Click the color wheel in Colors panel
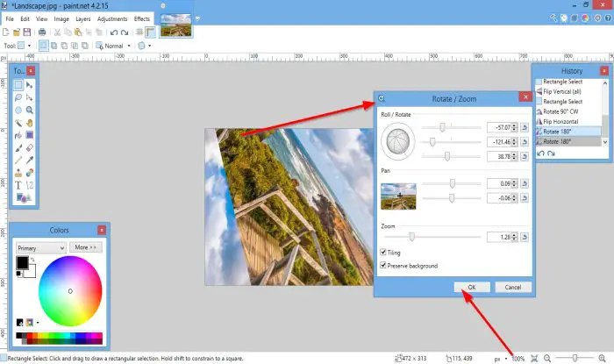Image resolution: width=614 pixels, height=364 pixels. click(x=70, y=291)
